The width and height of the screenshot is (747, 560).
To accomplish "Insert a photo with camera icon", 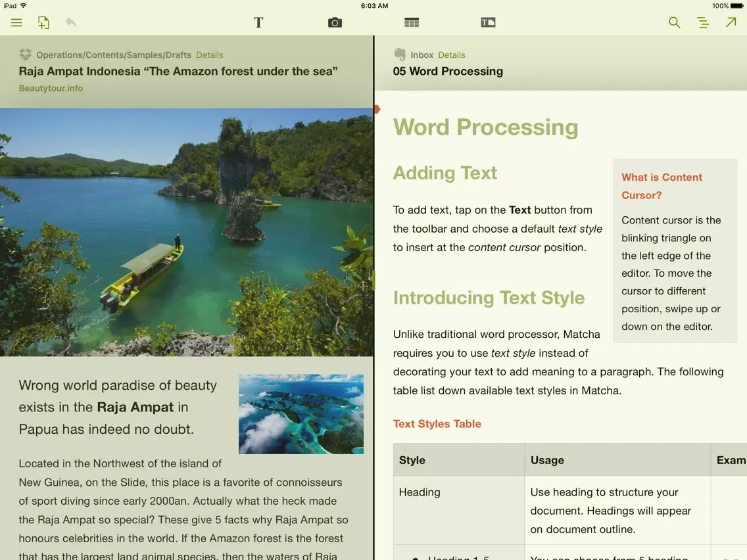I will [335, 22].
